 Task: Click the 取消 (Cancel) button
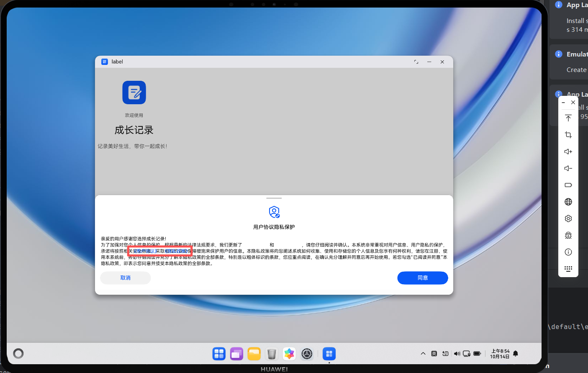pyautogui.click(x=125, y=278)
